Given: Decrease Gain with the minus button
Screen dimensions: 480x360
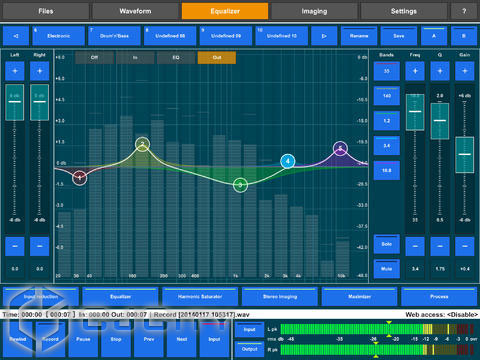Looking at the screenshot, I should click(465, 246).
